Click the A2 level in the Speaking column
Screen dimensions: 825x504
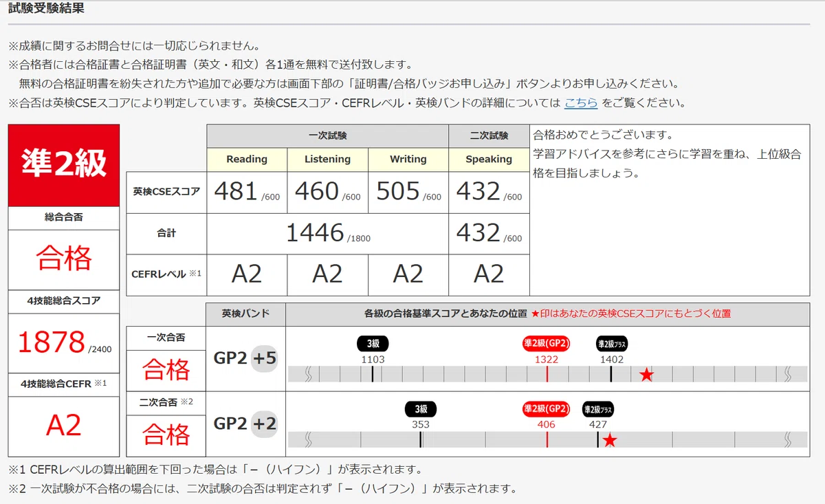click(489, 274)
